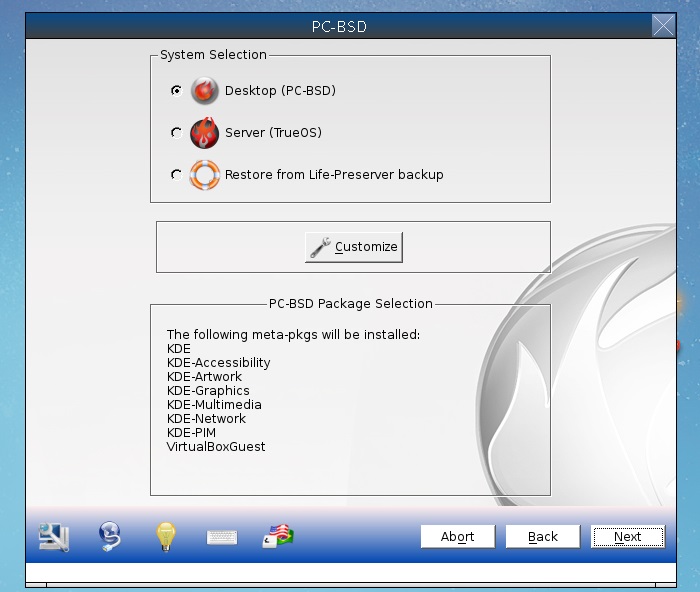Click the PC-BSD flame disc icon

point(204,91)
